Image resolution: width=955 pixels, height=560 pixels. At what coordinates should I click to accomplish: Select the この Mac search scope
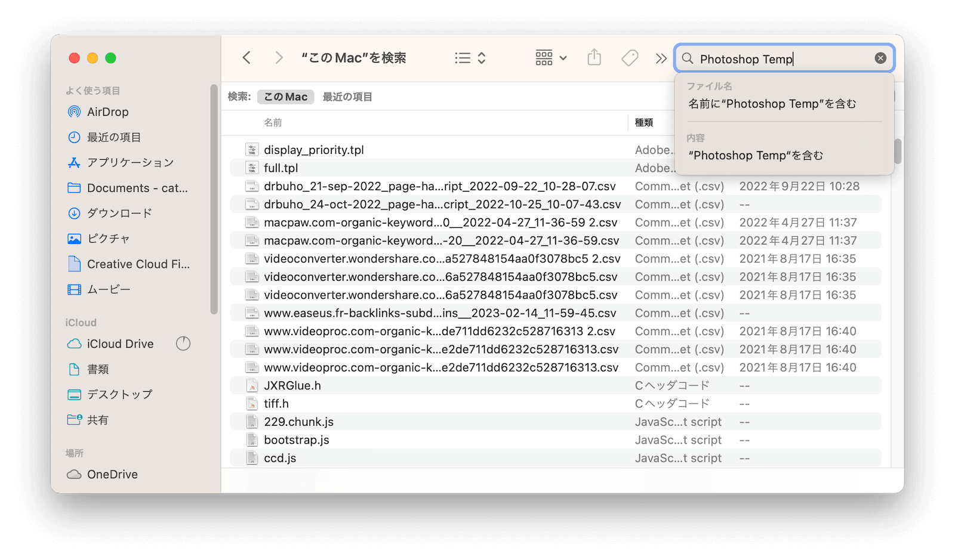click(285, 97)
